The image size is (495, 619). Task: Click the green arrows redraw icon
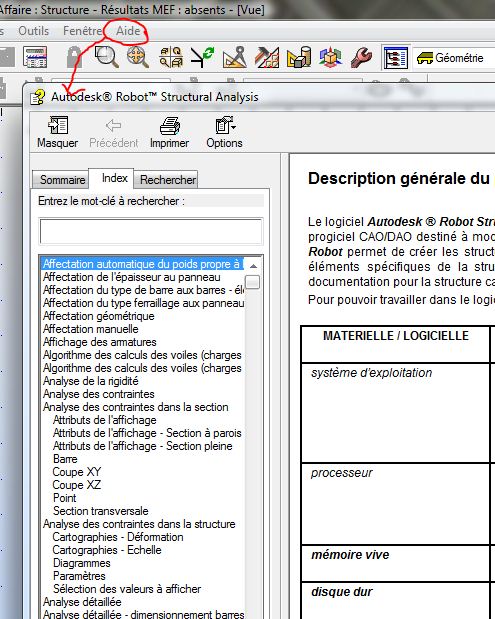[x=202, y=57]
